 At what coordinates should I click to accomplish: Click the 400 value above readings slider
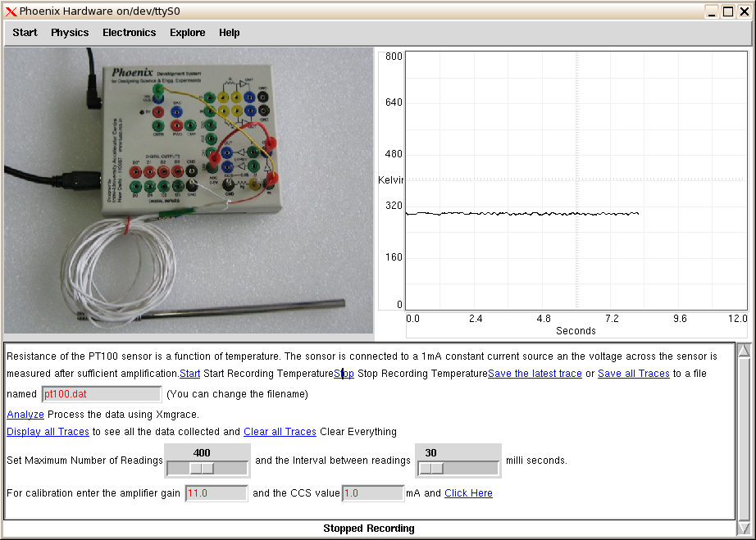[202, 453]
